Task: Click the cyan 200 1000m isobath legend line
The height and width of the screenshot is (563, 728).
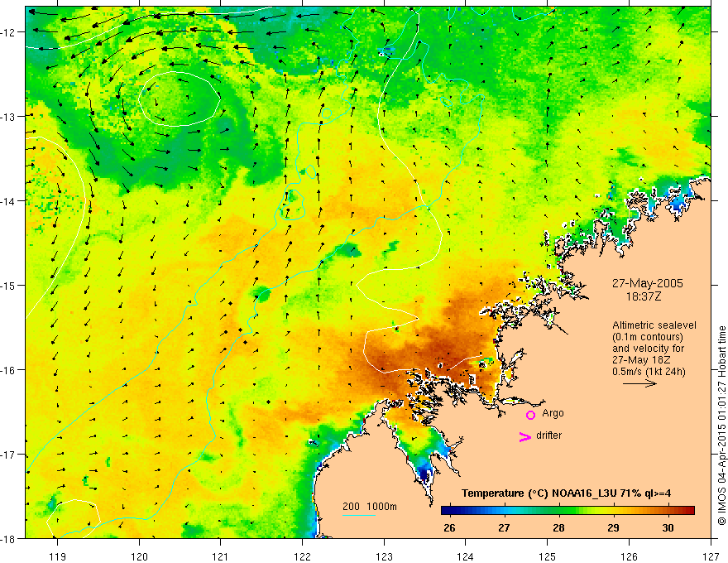Action: [359, 515]
